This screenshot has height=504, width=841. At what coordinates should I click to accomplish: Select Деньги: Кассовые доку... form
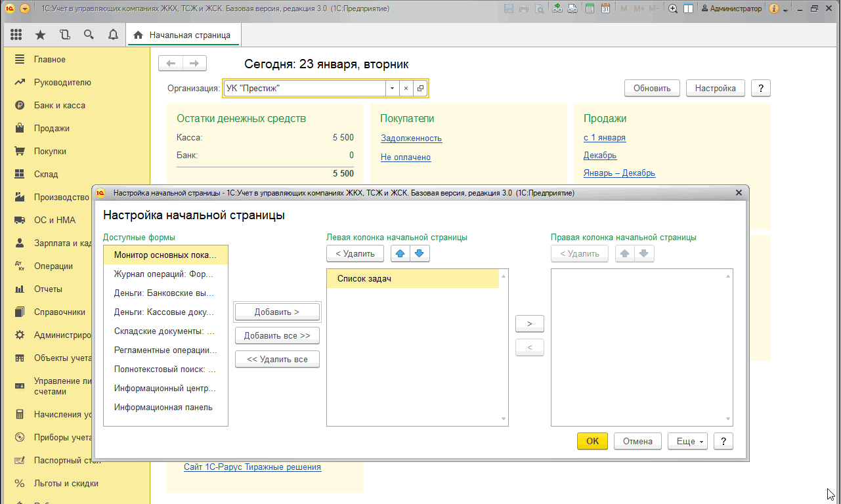(x=165, y=312)
